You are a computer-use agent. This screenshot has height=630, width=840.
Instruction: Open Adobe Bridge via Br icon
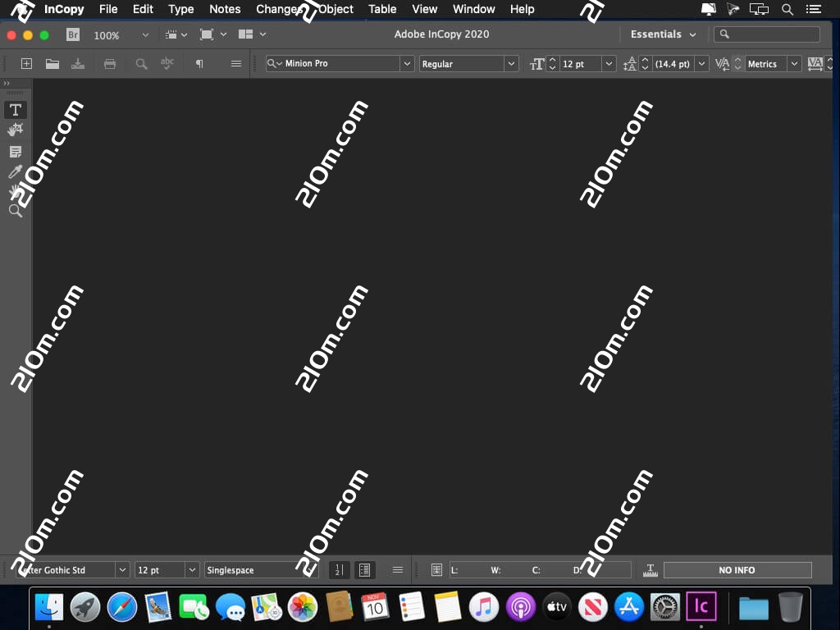(73, 34)
